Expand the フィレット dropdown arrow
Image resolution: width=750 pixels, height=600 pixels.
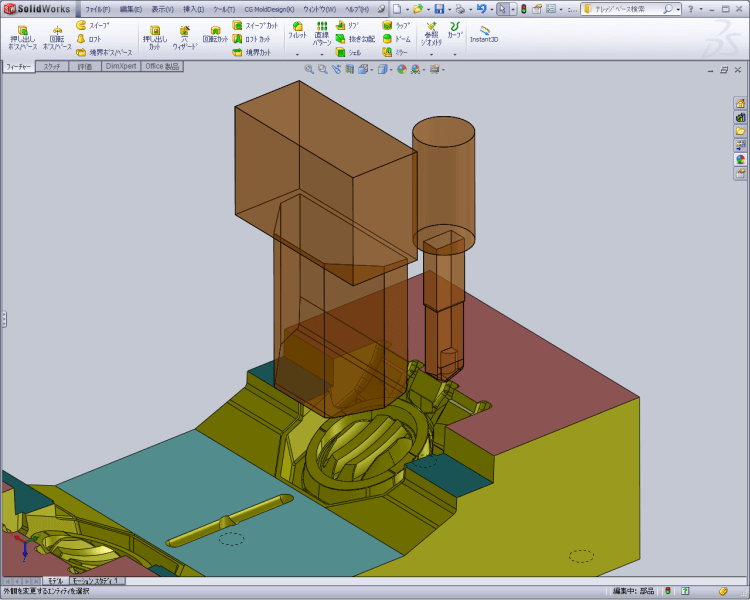point(297,55)
